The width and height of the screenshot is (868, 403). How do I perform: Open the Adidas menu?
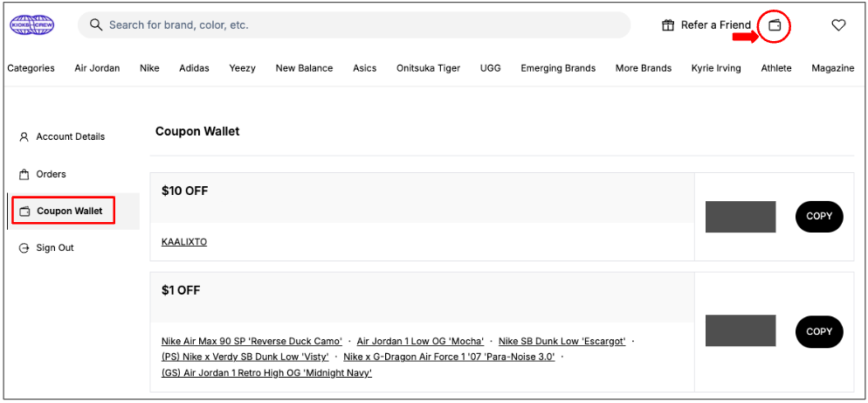click(195, 68)
